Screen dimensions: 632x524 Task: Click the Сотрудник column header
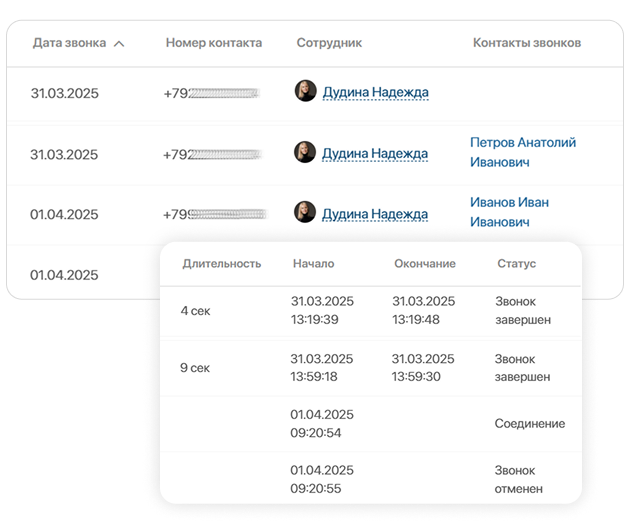click(329, 43)
